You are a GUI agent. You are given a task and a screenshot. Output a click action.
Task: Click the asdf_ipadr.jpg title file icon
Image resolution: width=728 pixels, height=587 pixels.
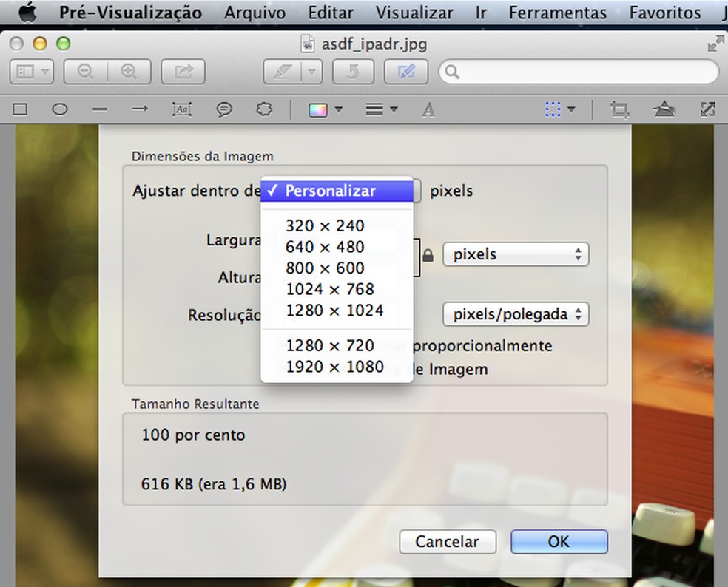pyautogui.click(x=307, y=44)
